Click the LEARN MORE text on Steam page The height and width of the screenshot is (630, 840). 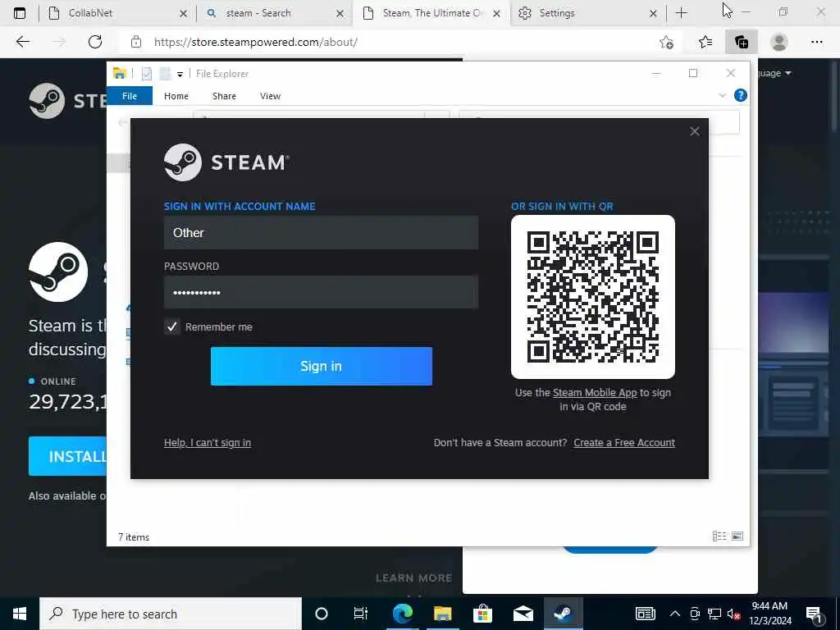pos(413,577)
